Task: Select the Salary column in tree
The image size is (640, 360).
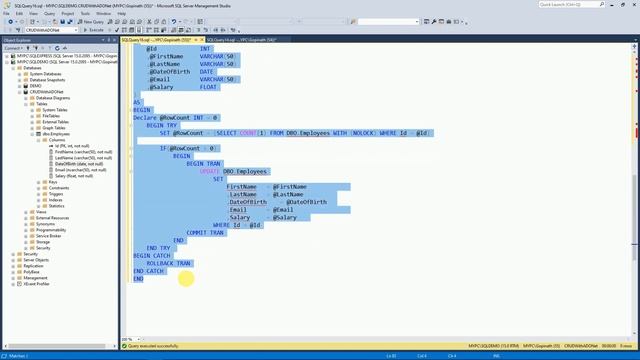Action: [x=74, y=176]
